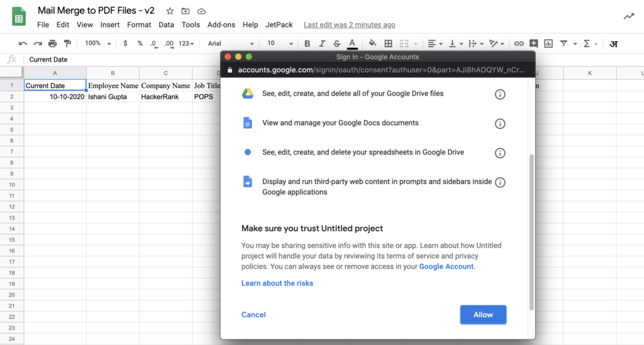Open the Format menu
The image size is (644, 345).
click(x=139, y=25)
